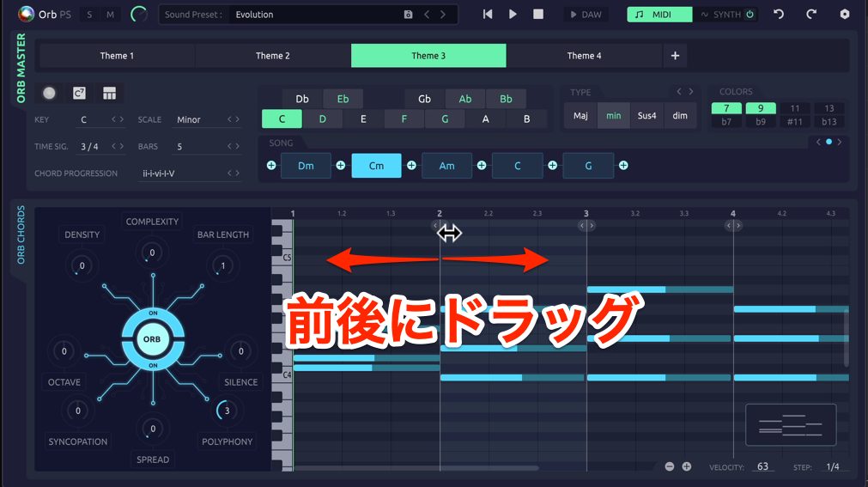Click song page navigation right arrow
The image size is (868, 487).
tap(840, 142)
